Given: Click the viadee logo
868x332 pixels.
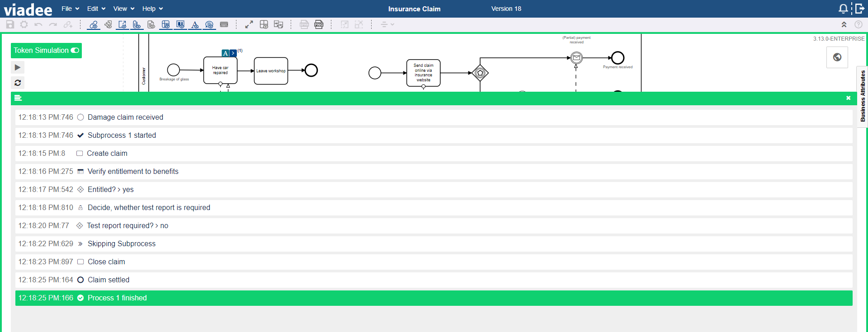Looking at the screenshot, I should click(28, 9).
